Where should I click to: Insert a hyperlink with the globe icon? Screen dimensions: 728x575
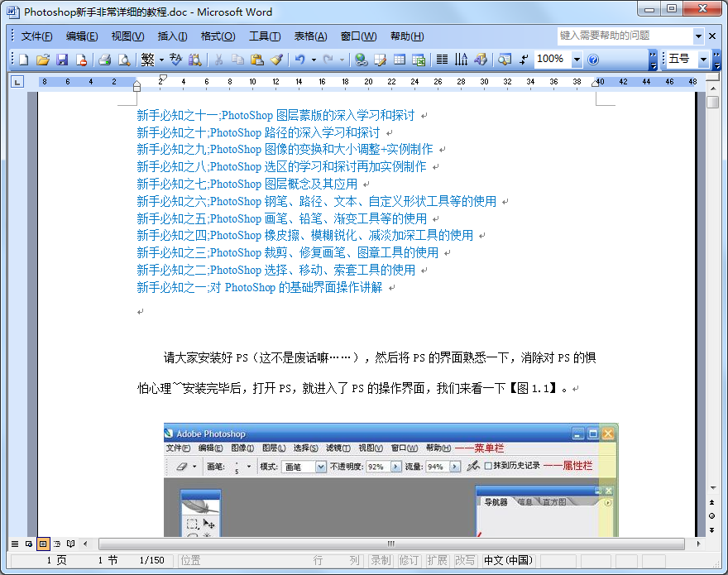(362, 60)
